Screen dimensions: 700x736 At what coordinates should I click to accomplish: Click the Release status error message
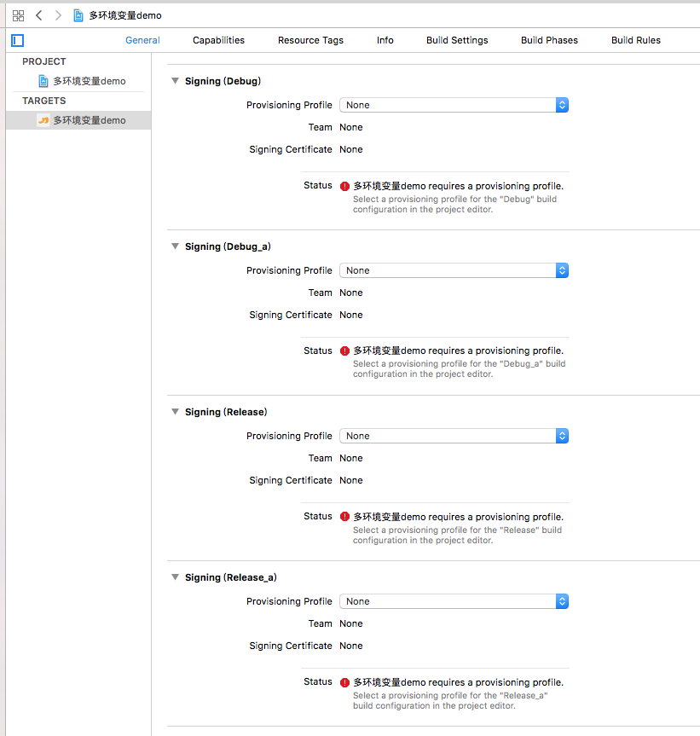click(x=459, y=517)
